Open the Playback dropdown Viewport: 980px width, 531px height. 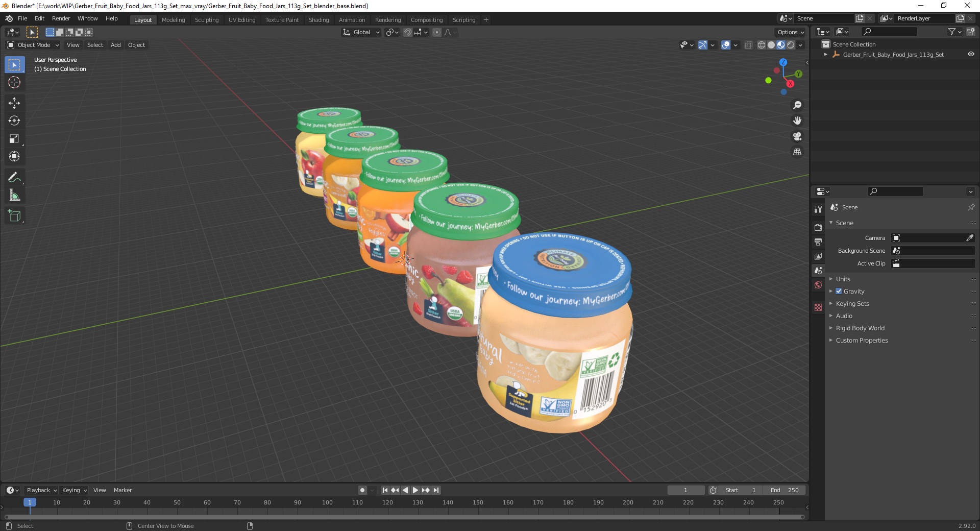[x=41, y=490]
